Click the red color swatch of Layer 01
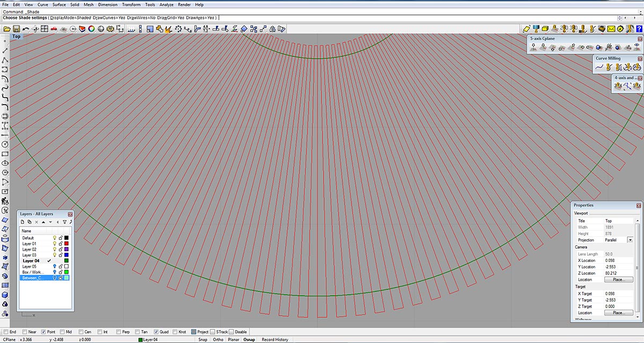The image size is (644, 343). coord(67,244)
